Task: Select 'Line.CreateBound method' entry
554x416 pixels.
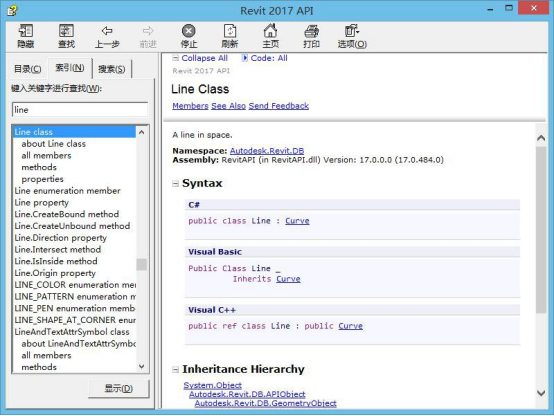Action: pyautogui.click(x=67, y=214)
